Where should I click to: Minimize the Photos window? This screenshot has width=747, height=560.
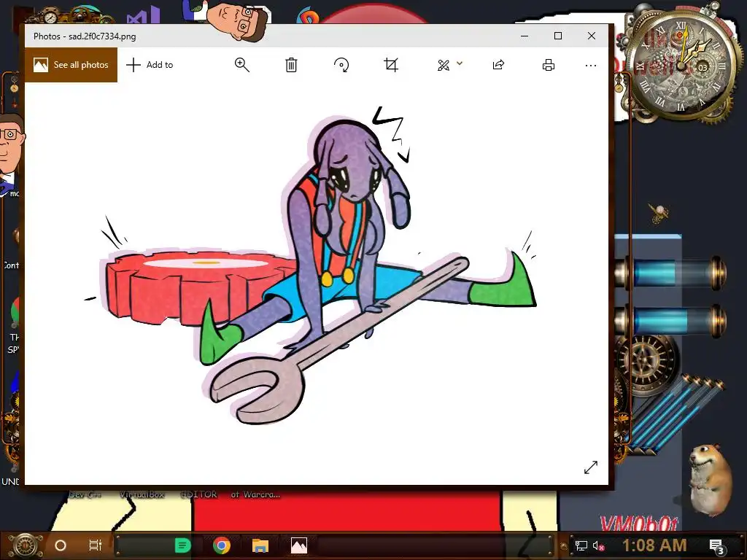[x=525, y=36]
